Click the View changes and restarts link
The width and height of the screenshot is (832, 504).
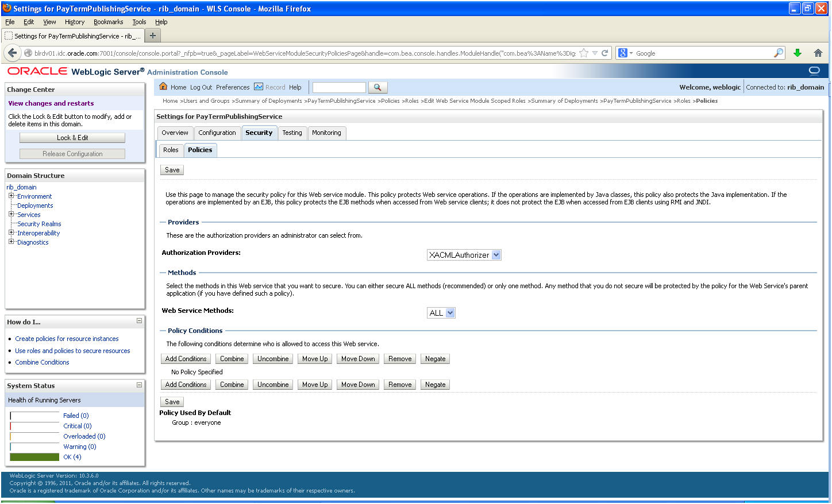pos(51,103)
